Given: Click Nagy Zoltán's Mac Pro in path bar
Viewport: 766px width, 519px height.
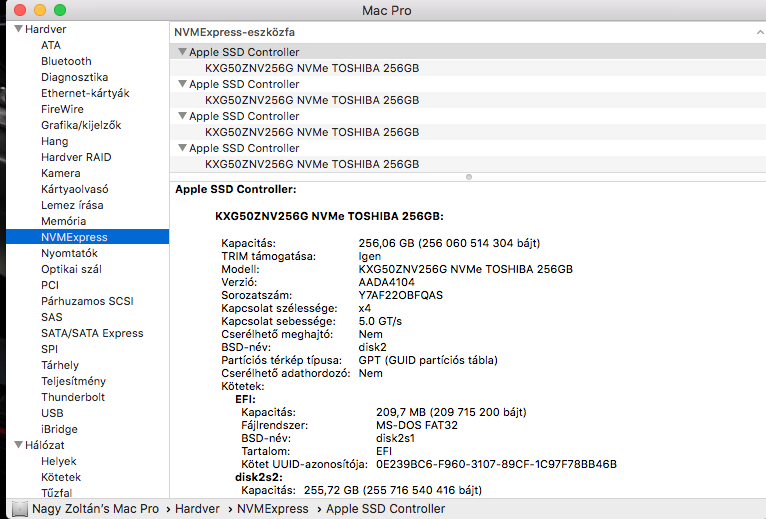Looking at the screenshot, I should (x=96, y=509).
